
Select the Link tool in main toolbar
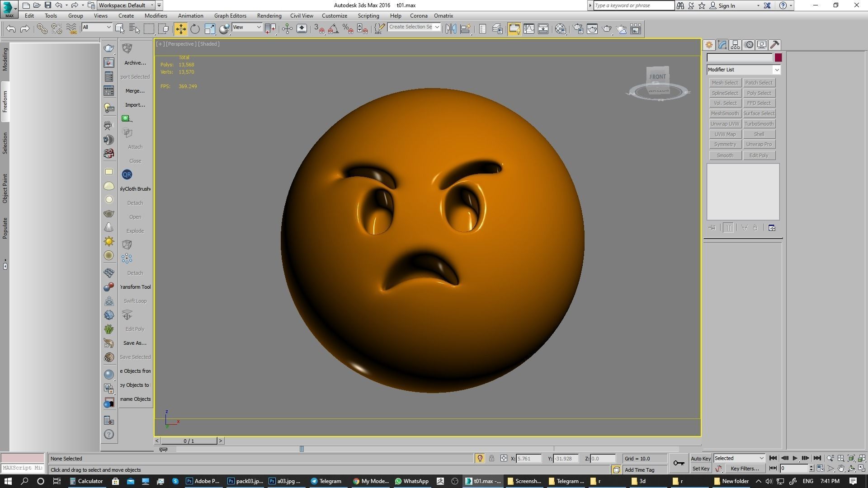click(42, 29)
